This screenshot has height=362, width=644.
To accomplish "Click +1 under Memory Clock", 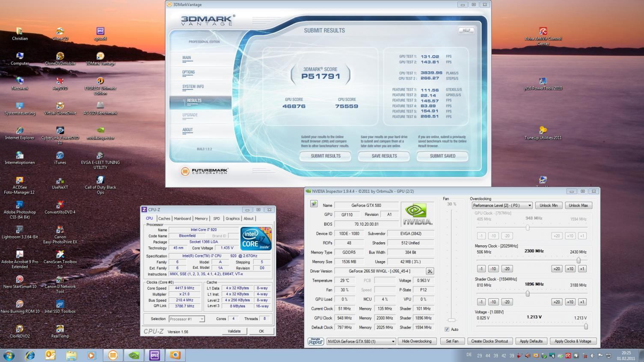I will point(582,269).
